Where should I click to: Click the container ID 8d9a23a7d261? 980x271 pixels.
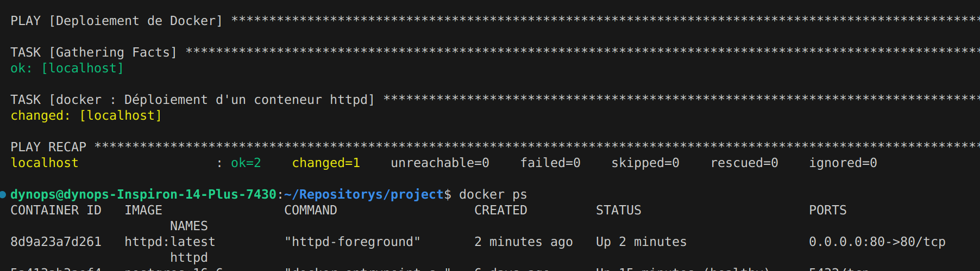(x=56, y=242)
